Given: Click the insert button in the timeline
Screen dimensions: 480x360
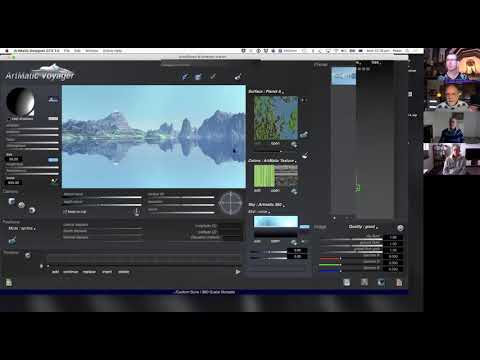Looking at the screenshot, I should tap(107, 272).
